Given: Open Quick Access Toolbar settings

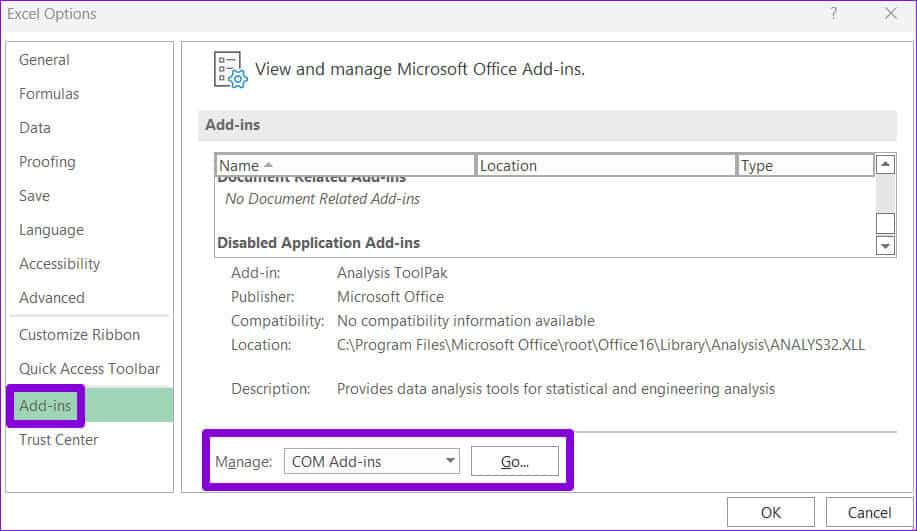Looking at the screenshot, I should point(89,368).
